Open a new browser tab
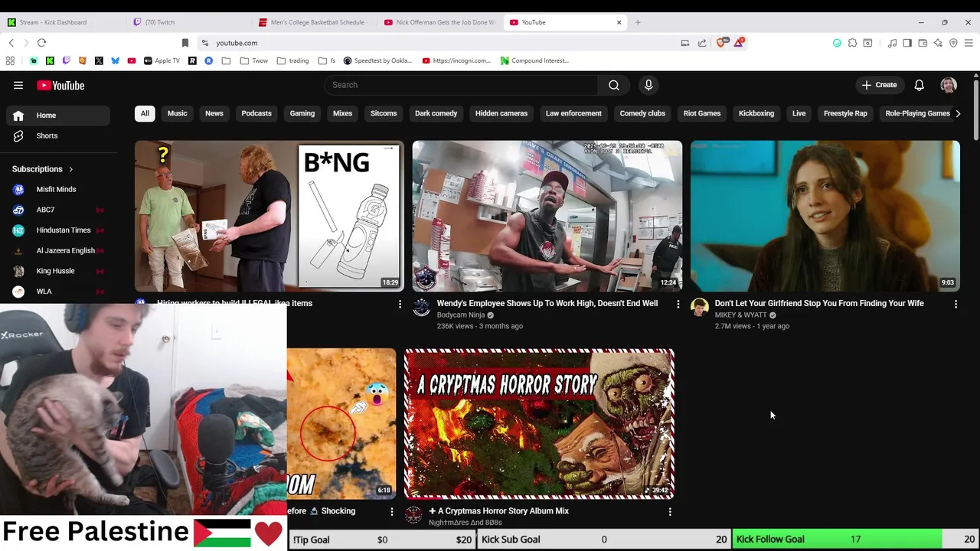The width and height of the screenshot is (980, 551). click(x=638, y=22)
